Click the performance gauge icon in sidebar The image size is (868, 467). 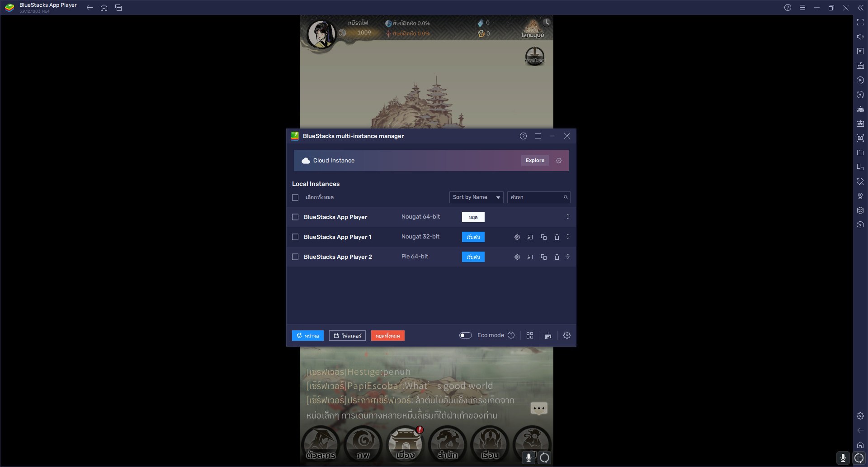pos(860,225)
